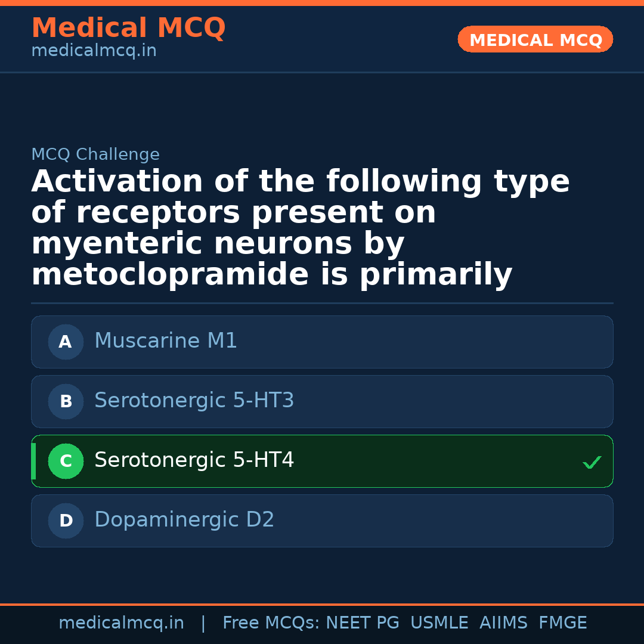The image size is (644, 644).
Task: Pick the Serotonergic 5-HT3 answer text
Action: tap(194, 401)
